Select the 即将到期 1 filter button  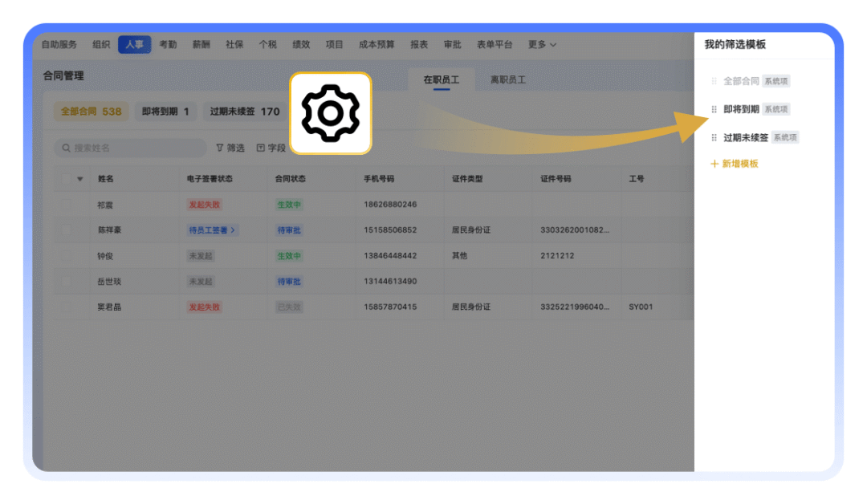pyautogui.click(x=165, y=112)
